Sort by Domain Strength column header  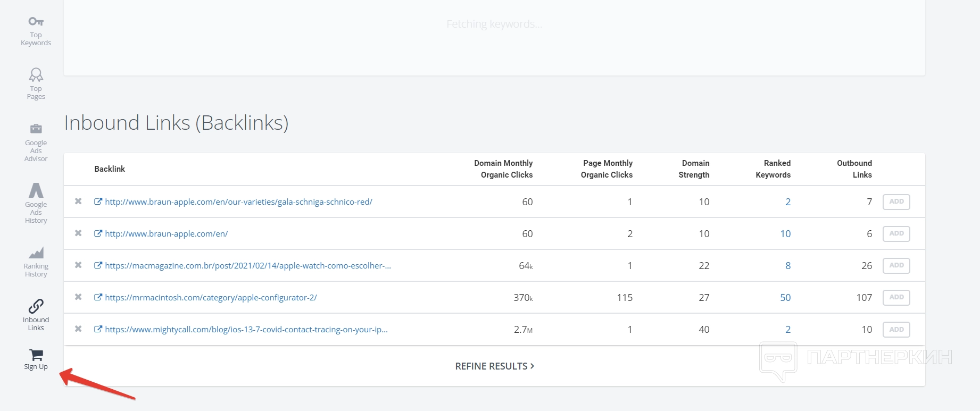(x=694, y=169)
